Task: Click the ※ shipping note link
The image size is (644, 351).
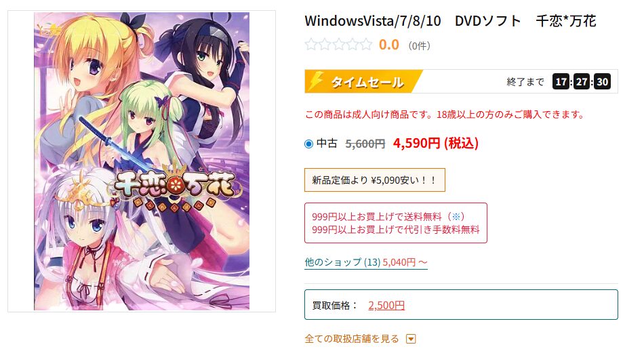Action: (x=456, y=216)
